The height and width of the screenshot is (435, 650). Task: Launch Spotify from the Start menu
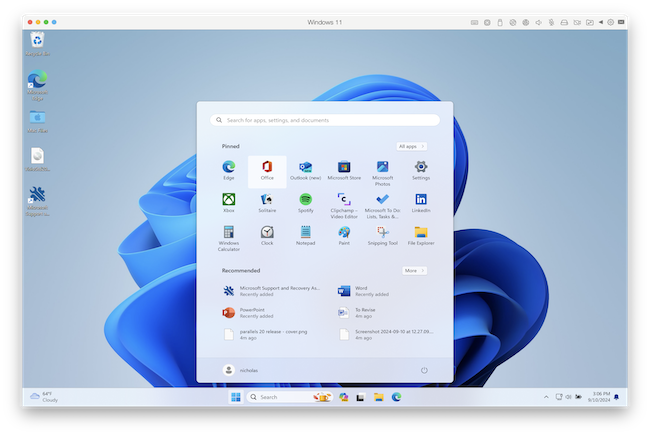(x=305, y=201)
